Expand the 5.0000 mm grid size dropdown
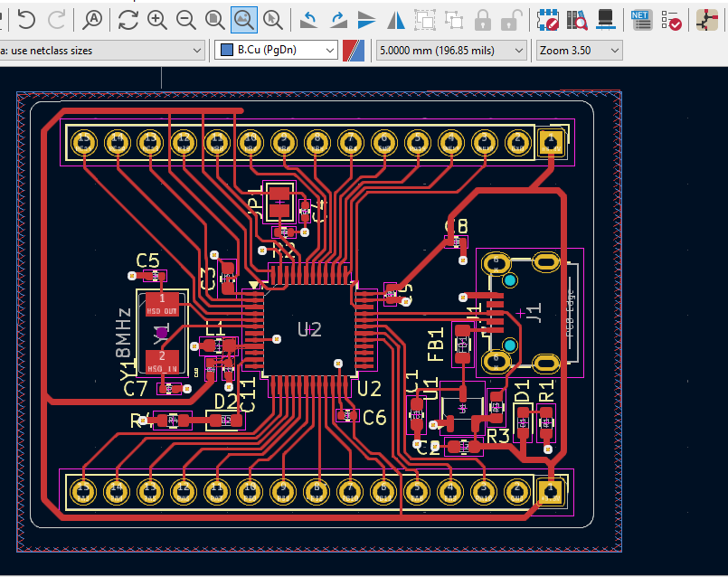This screenshot has height=577, width=728. click(450, 51)
